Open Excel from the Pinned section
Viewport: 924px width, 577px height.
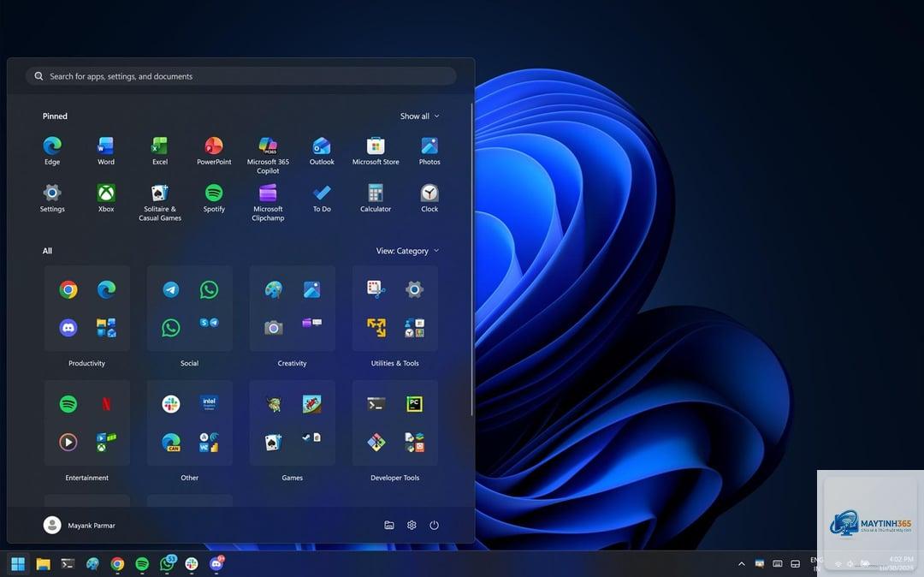point(160,151)
